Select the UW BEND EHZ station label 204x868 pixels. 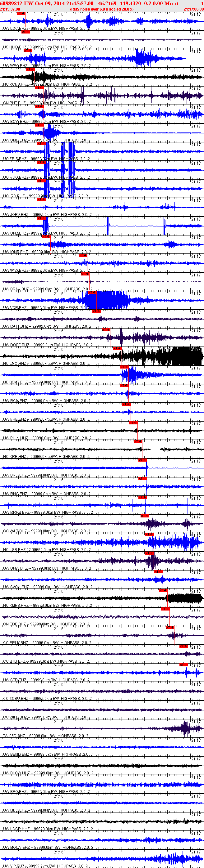pos(47,754)
